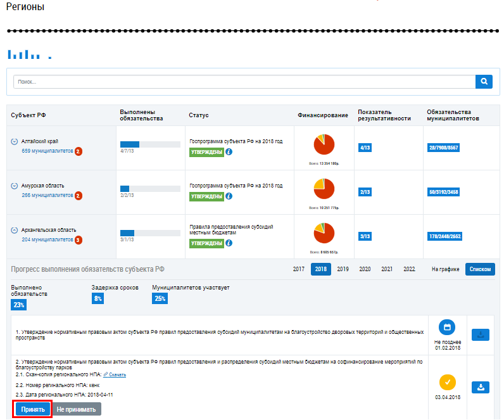Click the yellow checkmark status icon
The image size is (504, 420).
(x=447, y=383)
